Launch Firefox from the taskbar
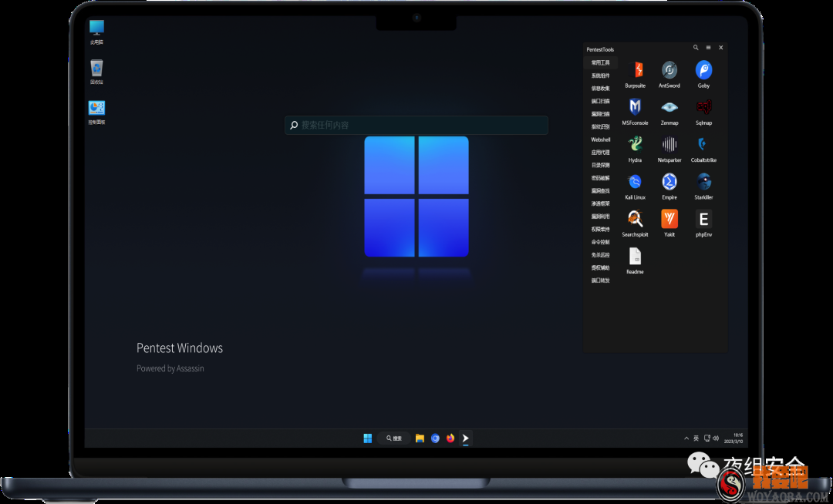Image resolution: width=833 pixels, height=504 pixels. (x=450, y=438)
